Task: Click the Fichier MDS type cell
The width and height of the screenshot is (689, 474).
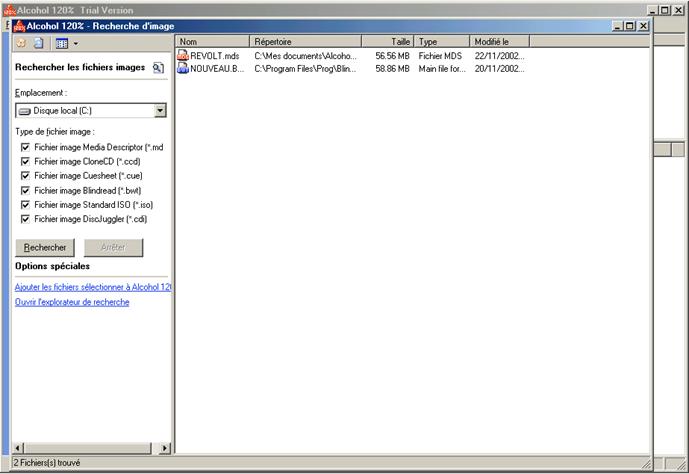Action: tap(440, 56)
